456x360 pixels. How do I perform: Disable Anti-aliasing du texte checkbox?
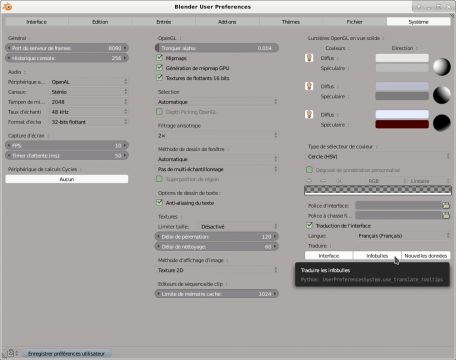[159, 203]
